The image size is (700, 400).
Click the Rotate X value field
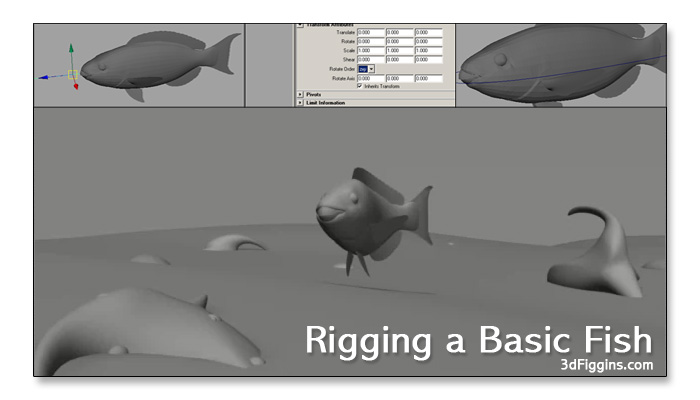[371, 42]
